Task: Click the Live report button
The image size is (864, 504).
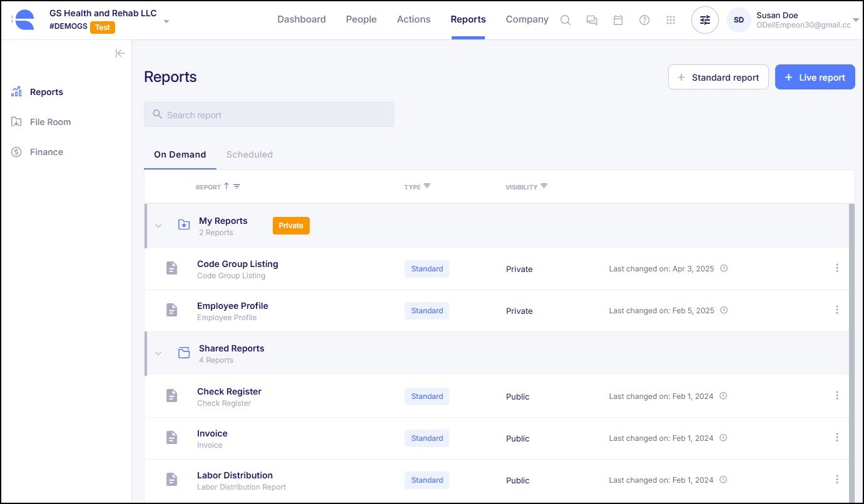Action: 815,78
